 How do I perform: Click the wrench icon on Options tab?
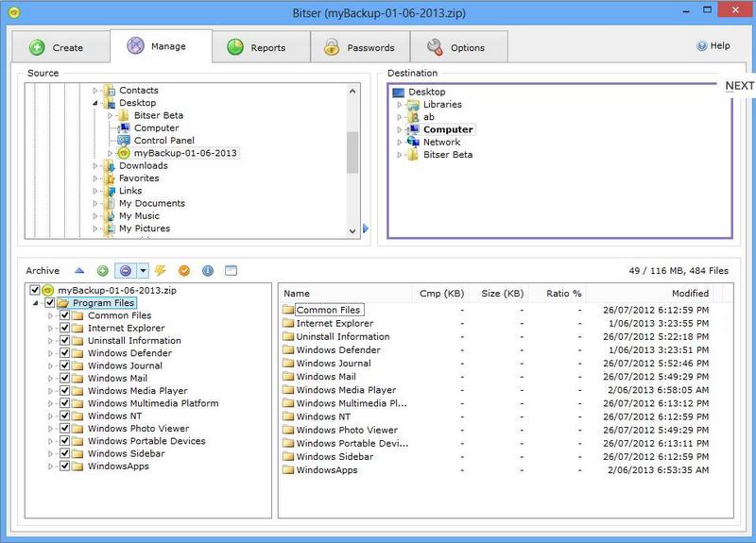435,47
